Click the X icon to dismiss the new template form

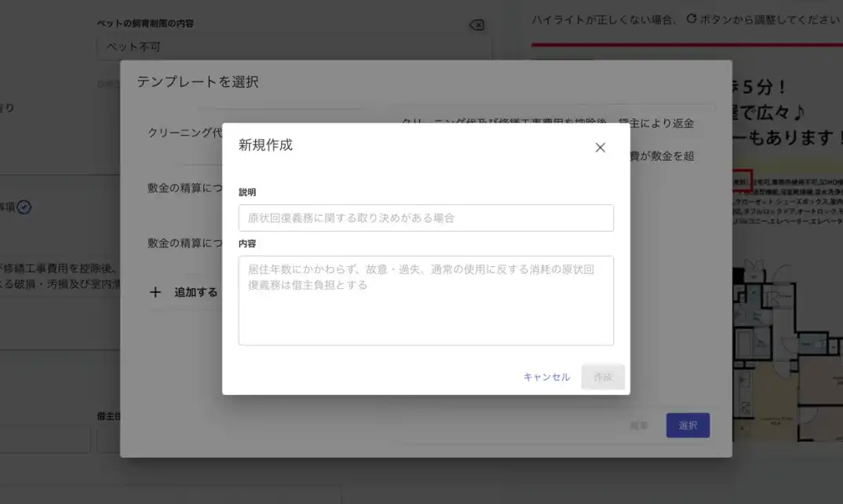pos(600,147)
